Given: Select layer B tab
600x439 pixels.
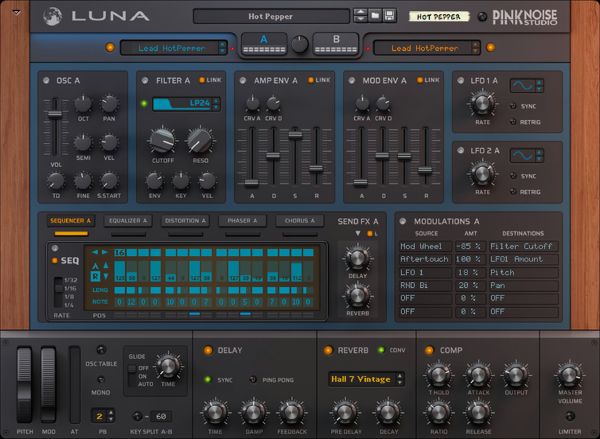Looking at the screenshot, I should [x=336, y=44].
